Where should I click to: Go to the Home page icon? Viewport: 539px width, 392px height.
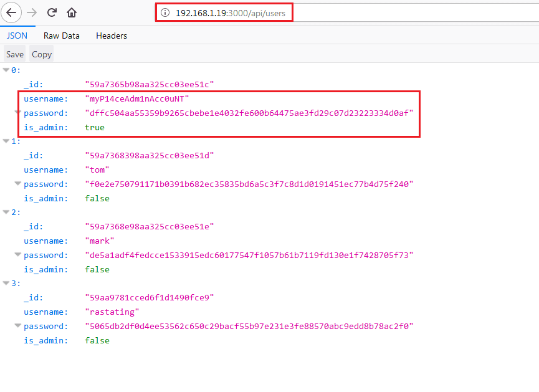[x=72, y=12]
